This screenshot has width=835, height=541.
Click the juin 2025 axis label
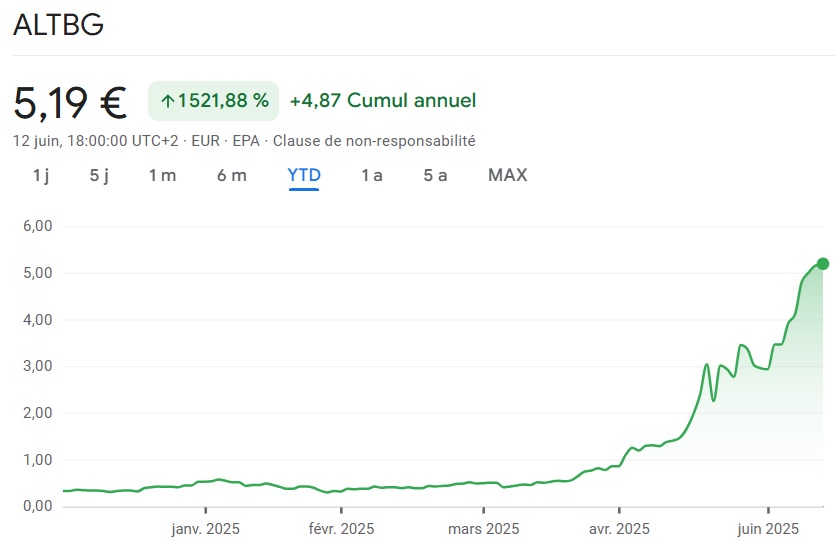tap(768, 529)
